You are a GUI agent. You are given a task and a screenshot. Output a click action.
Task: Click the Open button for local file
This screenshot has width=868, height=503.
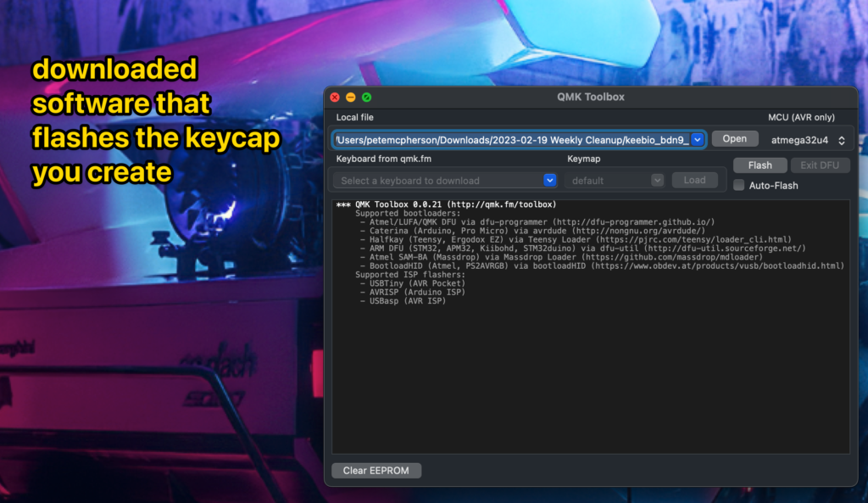click(x=735, y=139)
